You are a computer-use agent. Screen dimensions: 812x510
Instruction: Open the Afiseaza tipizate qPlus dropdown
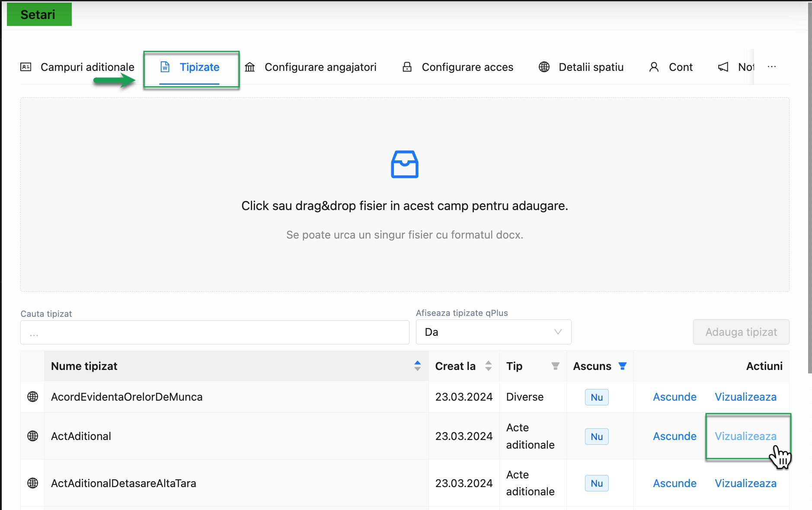494,332
